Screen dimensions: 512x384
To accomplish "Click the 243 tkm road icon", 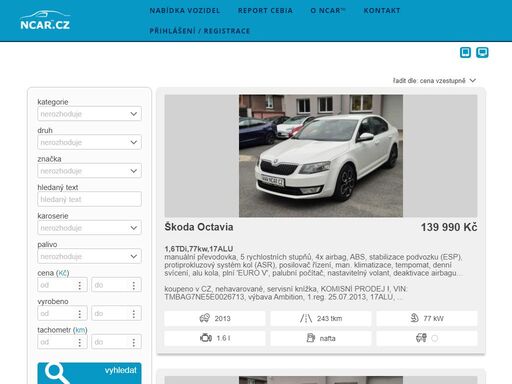I will [306, 318].
